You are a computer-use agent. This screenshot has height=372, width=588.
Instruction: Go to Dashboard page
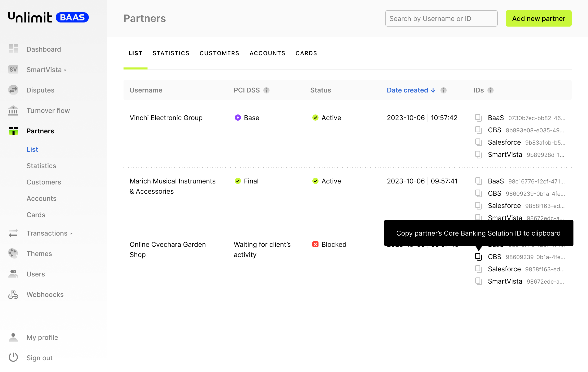[x=44, y=49]
